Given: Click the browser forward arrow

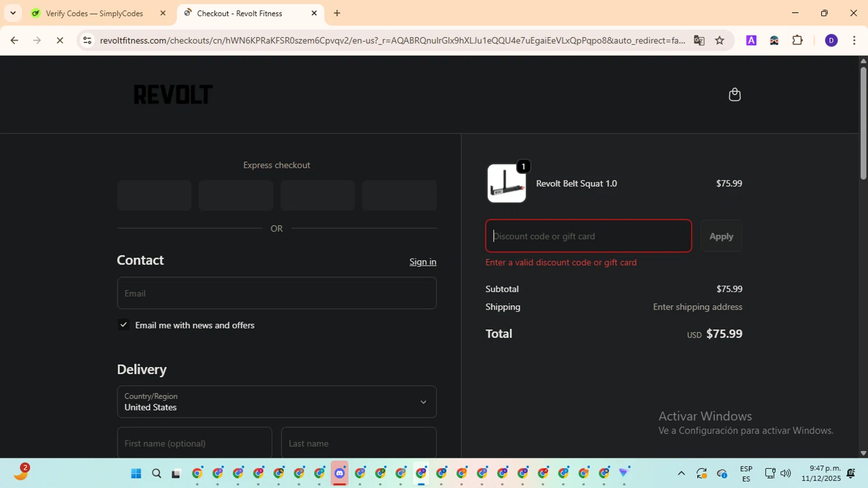Looking at the screenshot, I should point(37,41).
